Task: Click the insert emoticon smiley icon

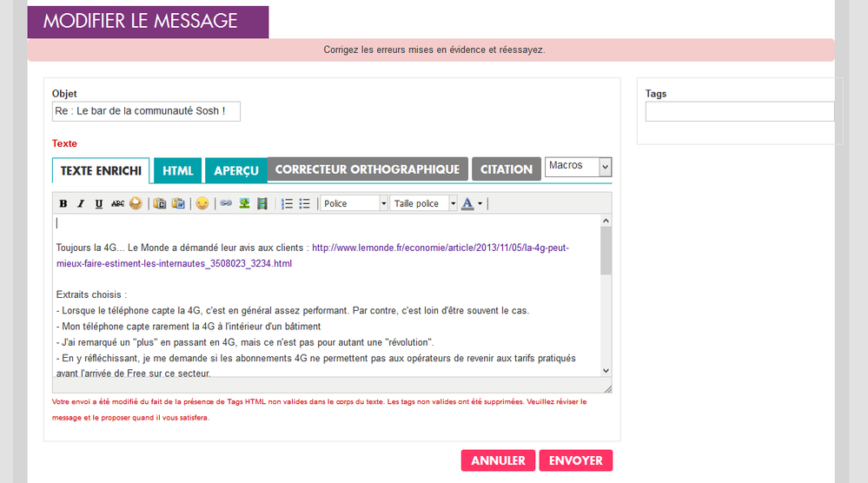Action: 202,203
